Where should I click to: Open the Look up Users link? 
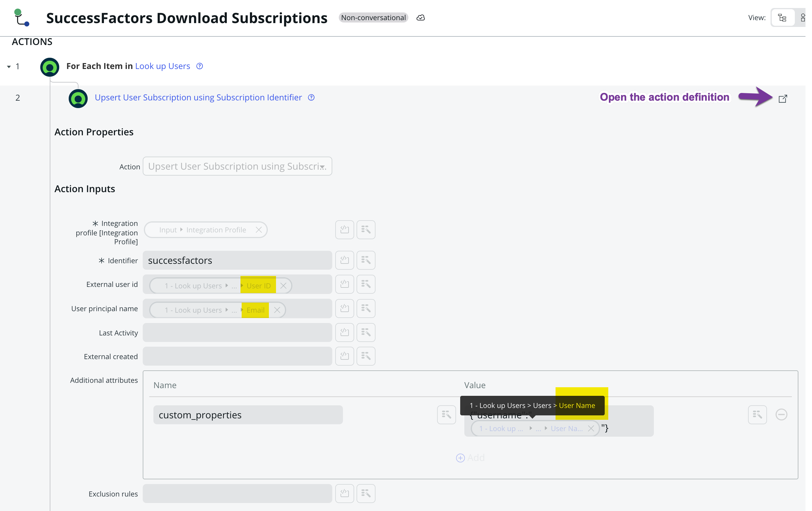pyautogui.click(x=163, y=66)
